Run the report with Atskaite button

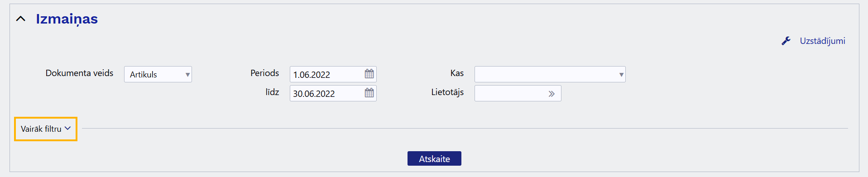(x=434, y=158)
